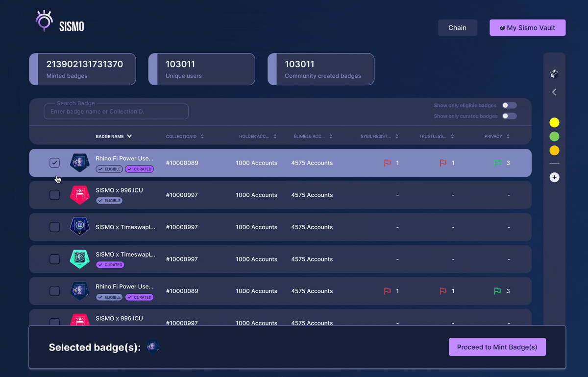Enable Show only eligible badges toggle
The image size is (588, 377).
point(509,105)
